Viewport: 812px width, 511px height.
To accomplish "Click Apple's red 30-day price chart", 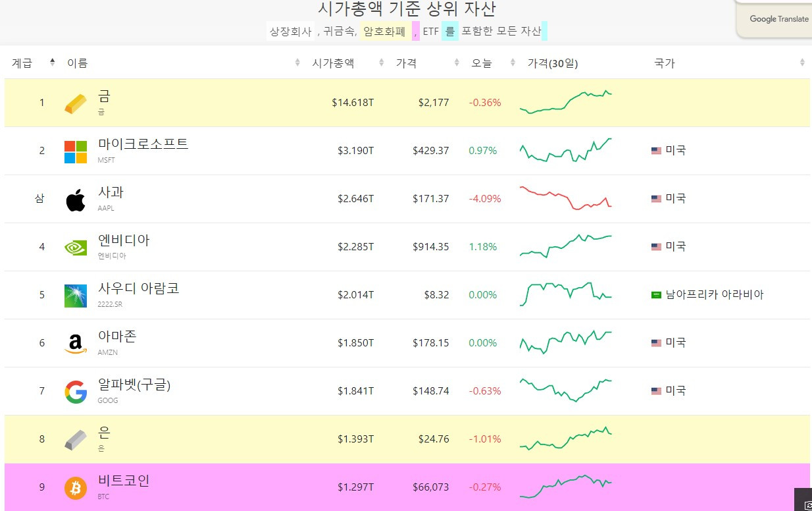I will click(566, 198).
